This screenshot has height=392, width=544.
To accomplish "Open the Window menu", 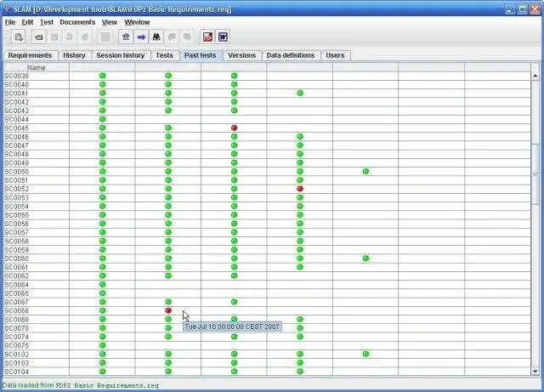I will (137, 22).
